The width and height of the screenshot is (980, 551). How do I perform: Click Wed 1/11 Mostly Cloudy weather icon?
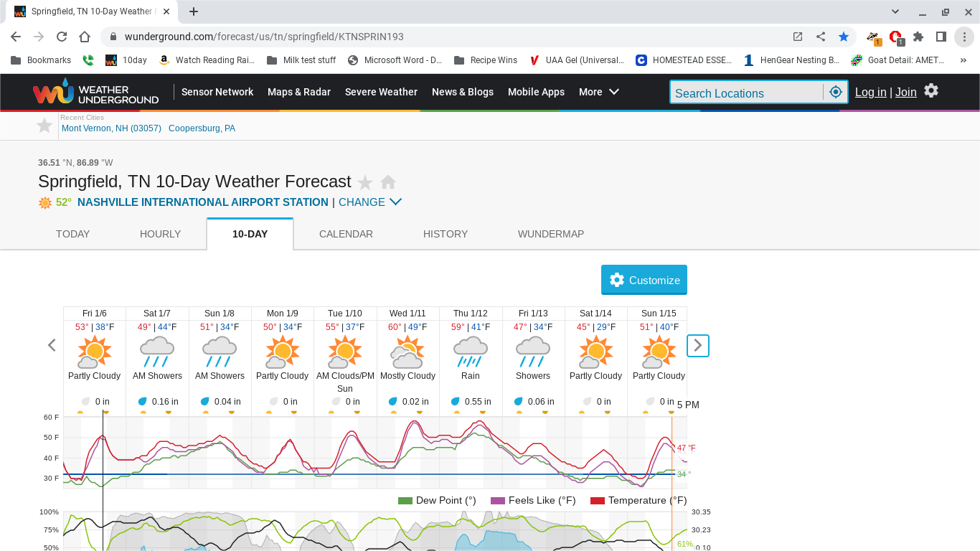[407, 352]
